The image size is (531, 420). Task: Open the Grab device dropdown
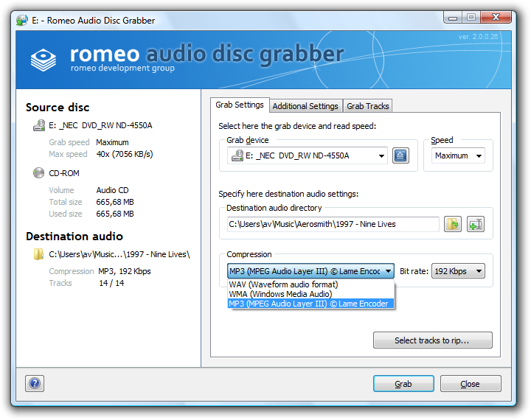pos(307,155)
